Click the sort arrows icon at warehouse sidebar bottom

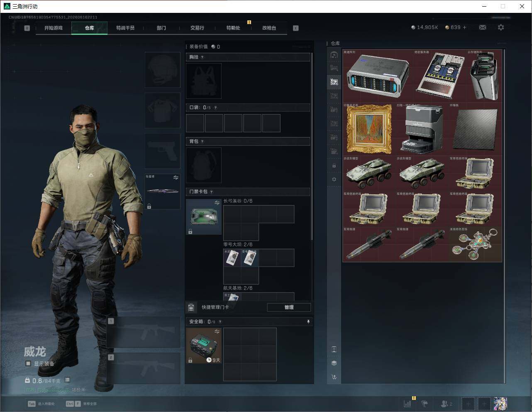click(x=334, y=377)
